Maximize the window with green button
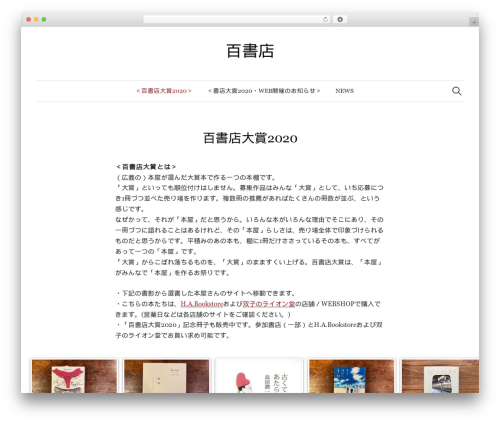Image resolution: width=500 pixels, height=423 pixels. tap(44, 19)
